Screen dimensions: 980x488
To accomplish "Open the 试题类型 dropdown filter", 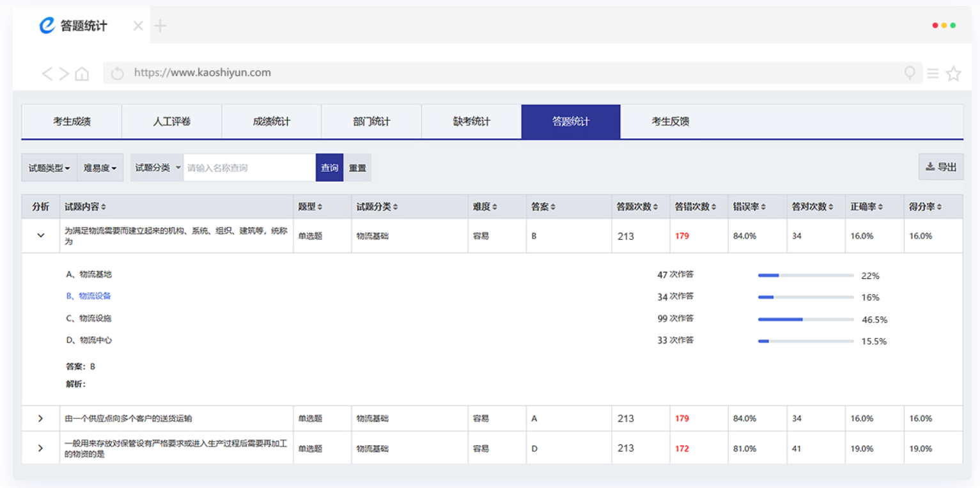I will pos(49,168).
